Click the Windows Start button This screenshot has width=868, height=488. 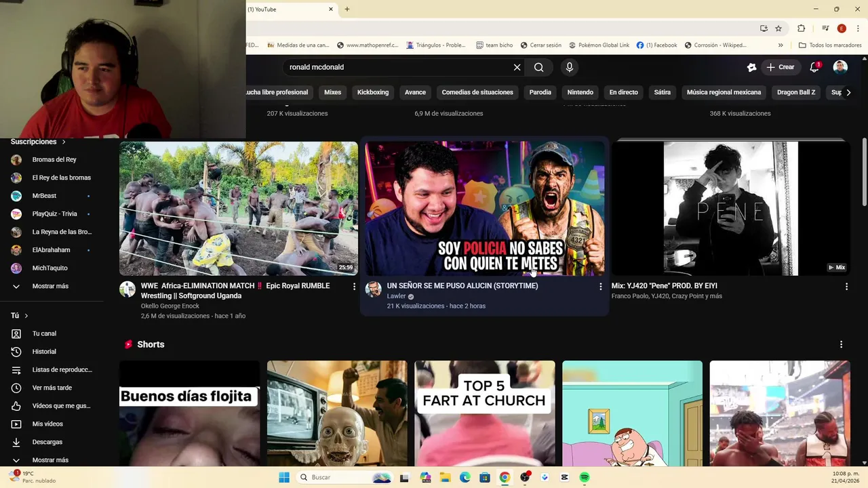click(x=284, y=477)
